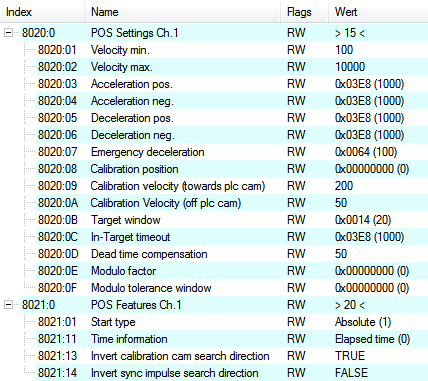
Task: Click the name Emergency deceleration
Action: [148, 152]
